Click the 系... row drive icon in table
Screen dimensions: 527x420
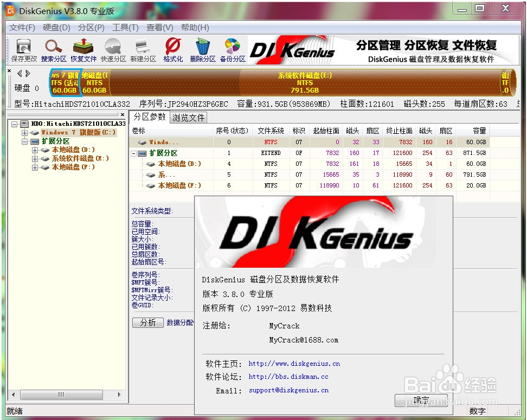[x=151, y=175]
